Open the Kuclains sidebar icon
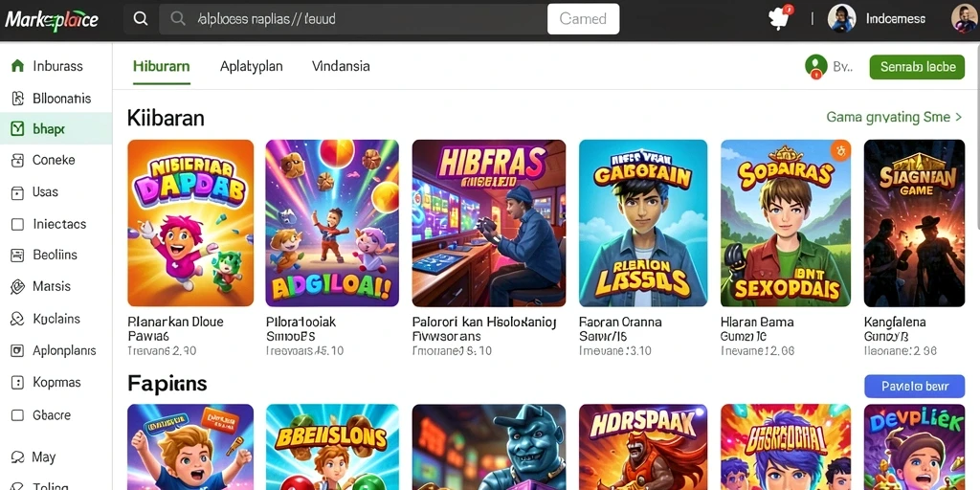The image size is (980, 490). point(17,320)
